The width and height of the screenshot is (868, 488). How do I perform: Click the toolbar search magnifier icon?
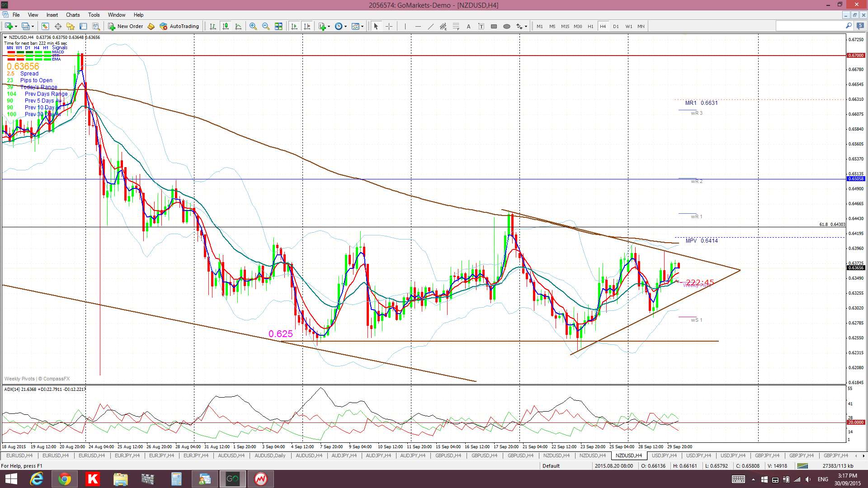tap(849, 26)
